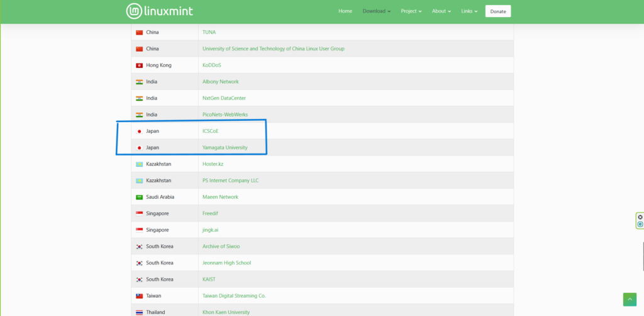
Task: Click the Hong Kong flag icon
Action: coord(139,65)
